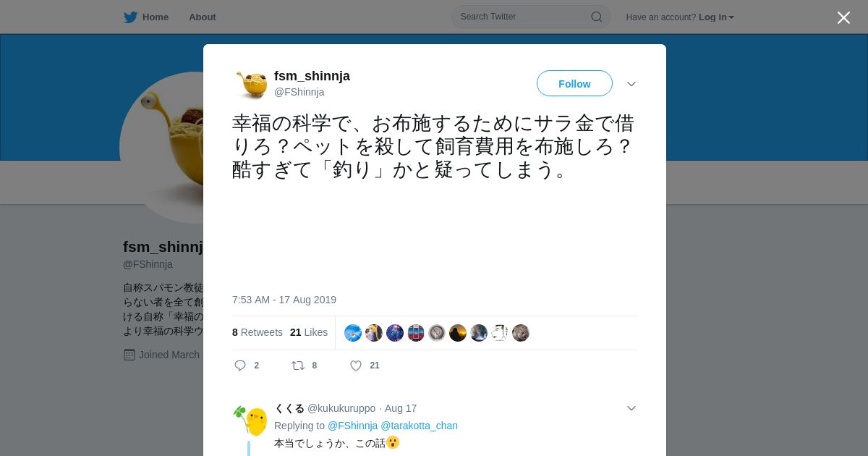Screen dimensions: 868x456
Task: Click the kukukuruppo chick avatar
Action: point(250,421)
